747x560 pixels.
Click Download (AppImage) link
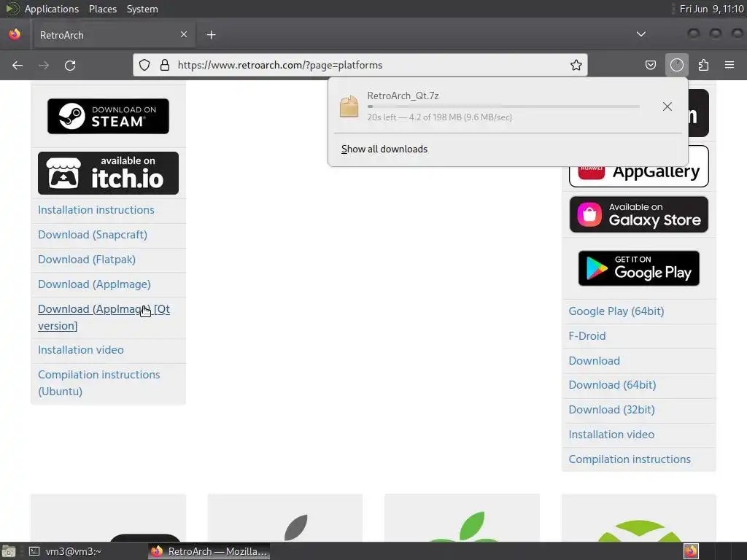94,284
